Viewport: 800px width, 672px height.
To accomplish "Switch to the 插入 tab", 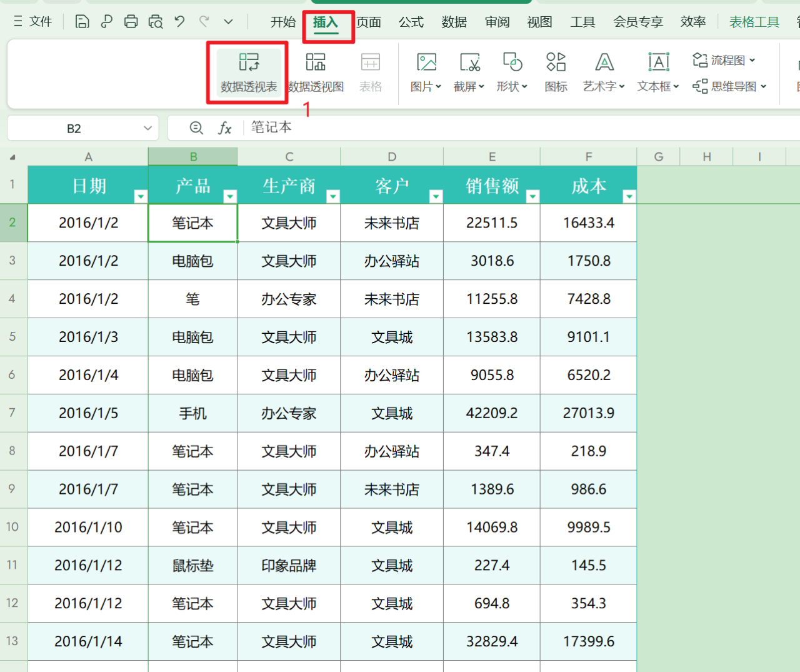I will [325, 22].
